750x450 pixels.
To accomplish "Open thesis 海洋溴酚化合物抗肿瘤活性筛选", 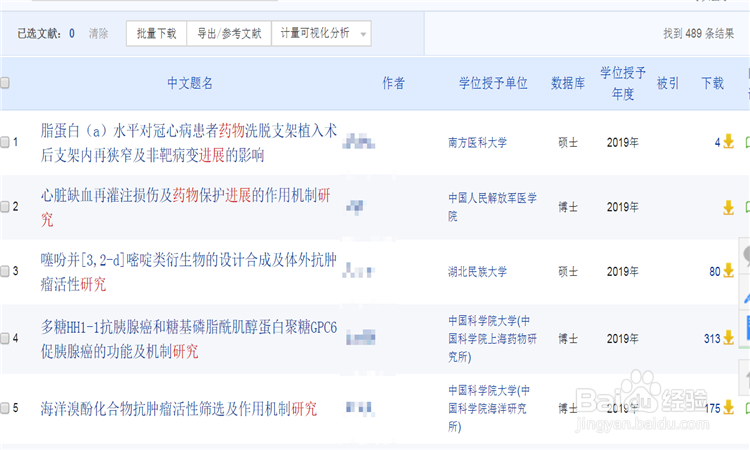I will coord(179,408).
